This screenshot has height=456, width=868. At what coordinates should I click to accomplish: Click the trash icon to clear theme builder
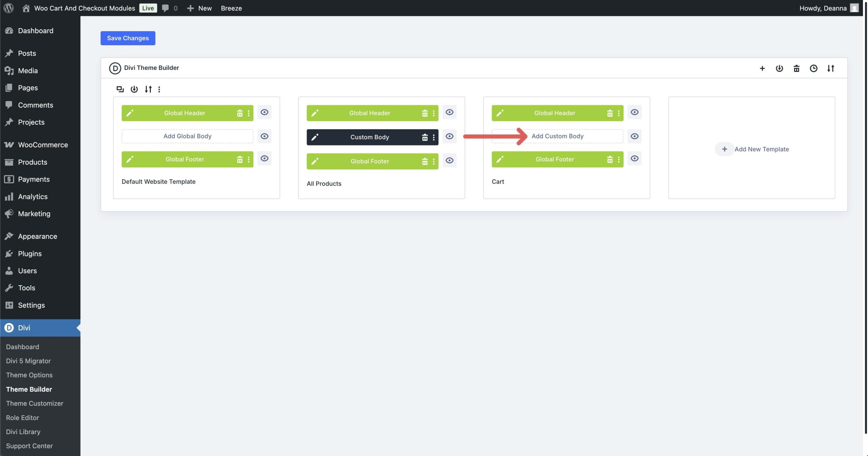(x=796, y=68)
